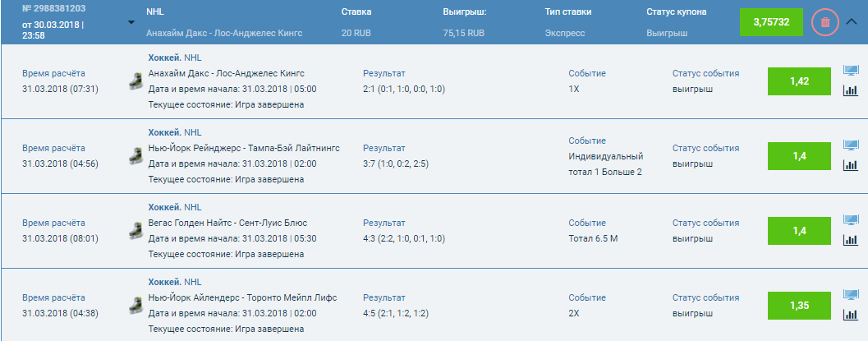The image size is (868, 341).
Task: Click 1,42 odds button
Action: [800, 81]
